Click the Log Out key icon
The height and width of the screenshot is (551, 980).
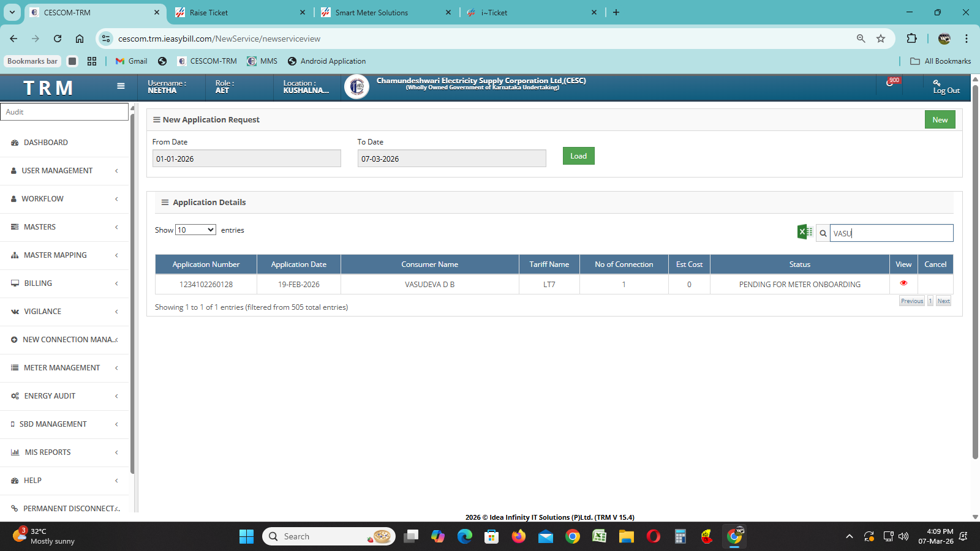937,83
